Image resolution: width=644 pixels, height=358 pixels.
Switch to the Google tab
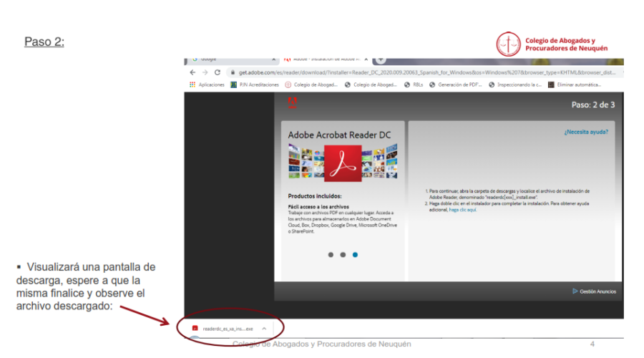point(232,60)
